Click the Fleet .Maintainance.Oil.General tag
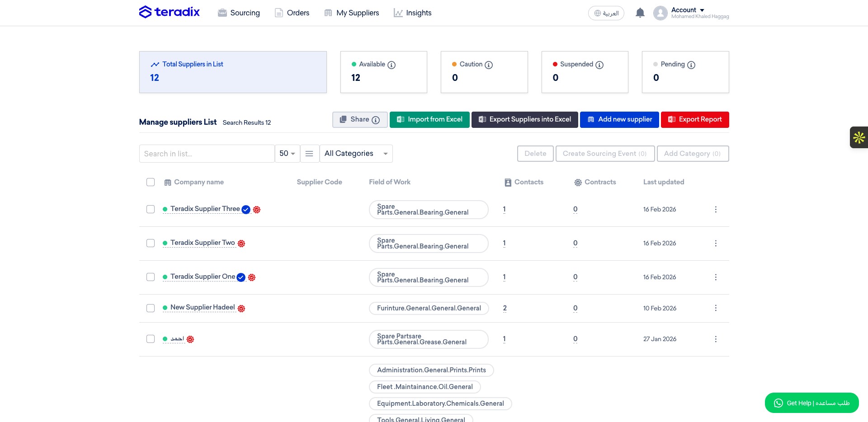Viewport: 868px width, 422px height. pyautogui.click(x=425, y=387)
